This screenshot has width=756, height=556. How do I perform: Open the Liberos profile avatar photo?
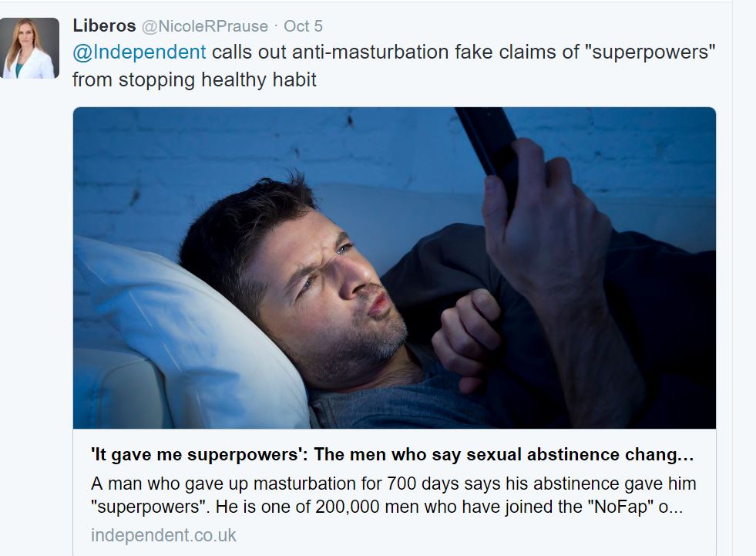[x=29, y=49]
